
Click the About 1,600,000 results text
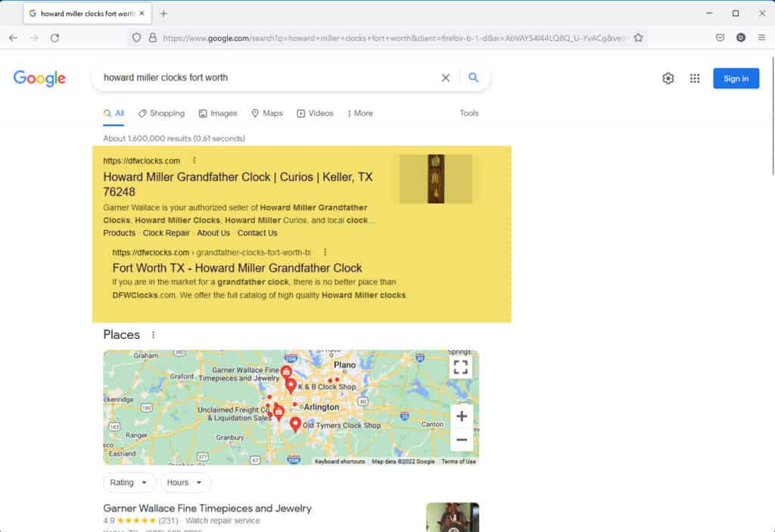point(174,138)
